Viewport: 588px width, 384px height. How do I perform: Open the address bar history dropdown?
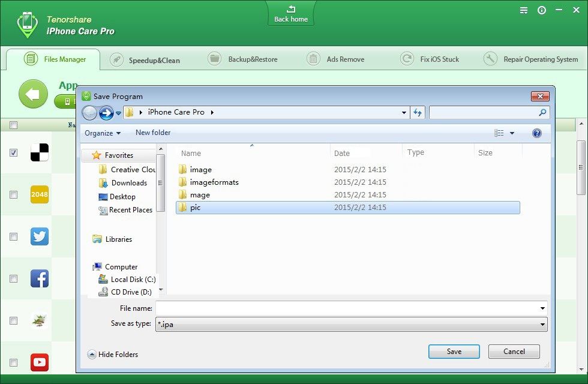tap(404, 113)
